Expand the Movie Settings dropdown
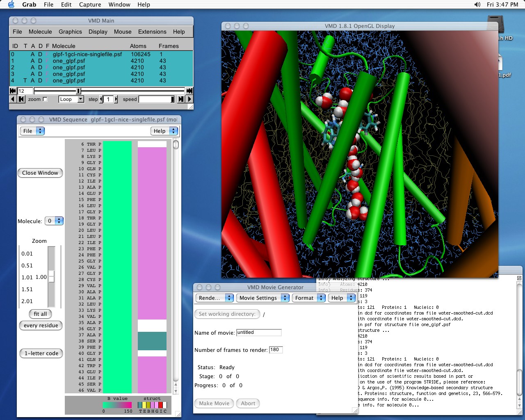 point(263,298)
